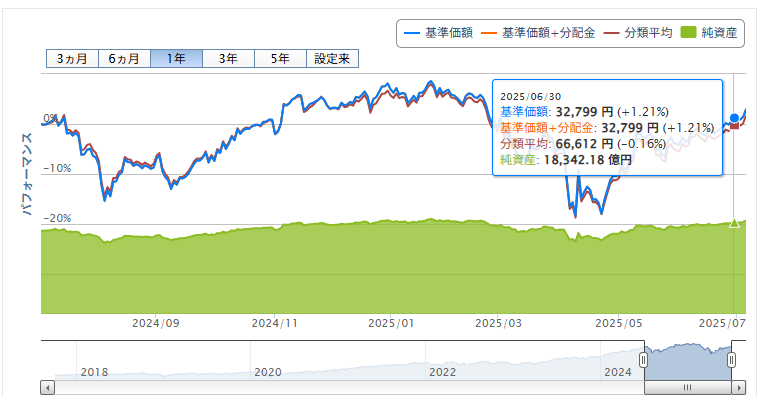
Task: Click the navigator's left range handle
Action: pyautogui.click(x=644, y=360)
